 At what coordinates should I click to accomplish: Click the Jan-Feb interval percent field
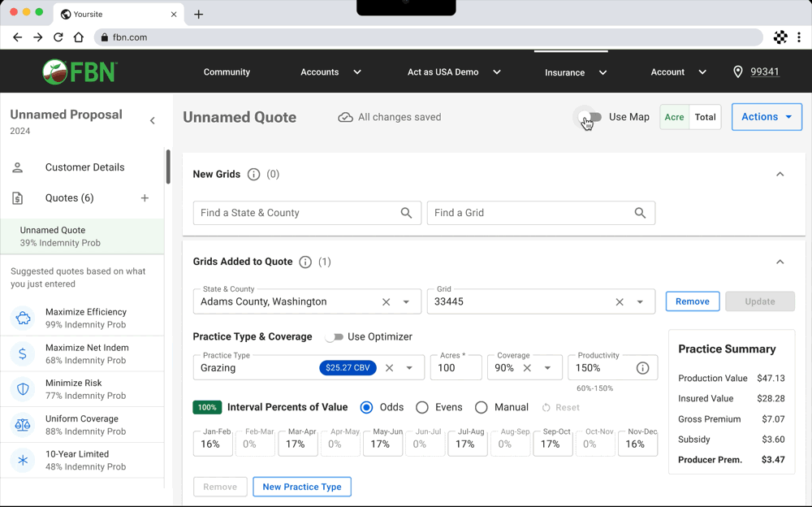(x=213, y=444)
